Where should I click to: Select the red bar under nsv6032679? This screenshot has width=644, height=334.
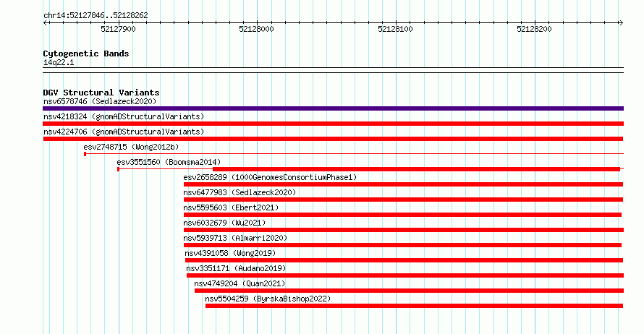404,230
